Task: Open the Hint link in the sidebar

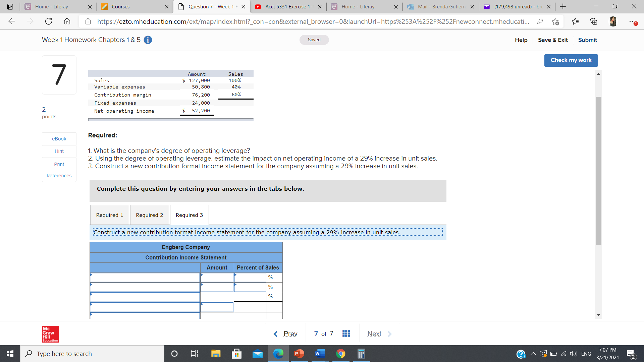Action: pos(59,151)
